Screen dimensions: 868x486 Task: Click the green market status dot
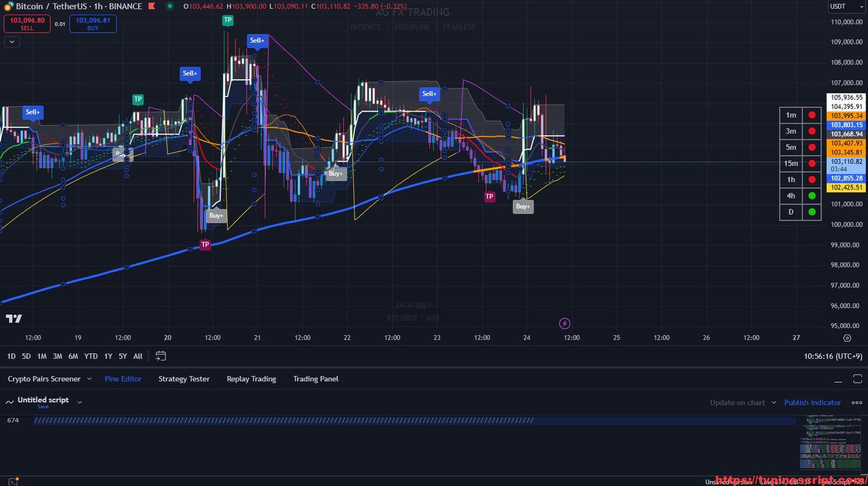170,7
